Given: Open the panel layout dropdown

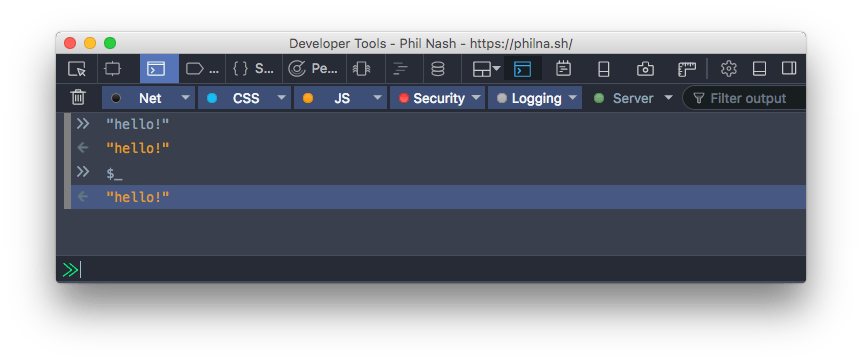Looking at the screenshot, I should pyautogui.click(x=486, y=69).
